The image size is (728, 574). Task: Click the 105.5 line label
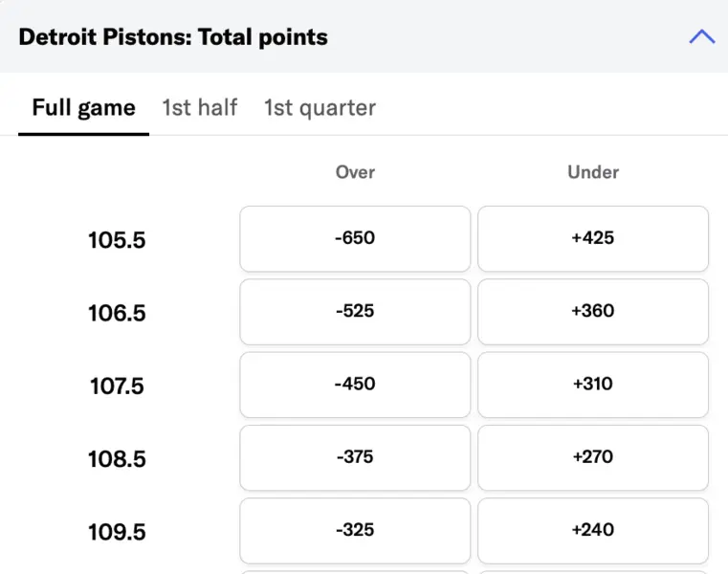(117, 240)
